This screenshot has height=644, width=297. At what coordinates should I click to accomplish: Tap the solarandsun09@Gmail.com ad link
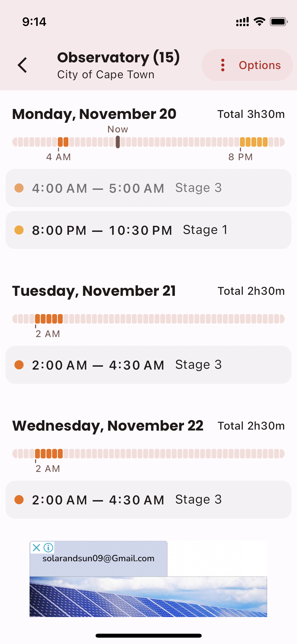click(x=98, y=558)
